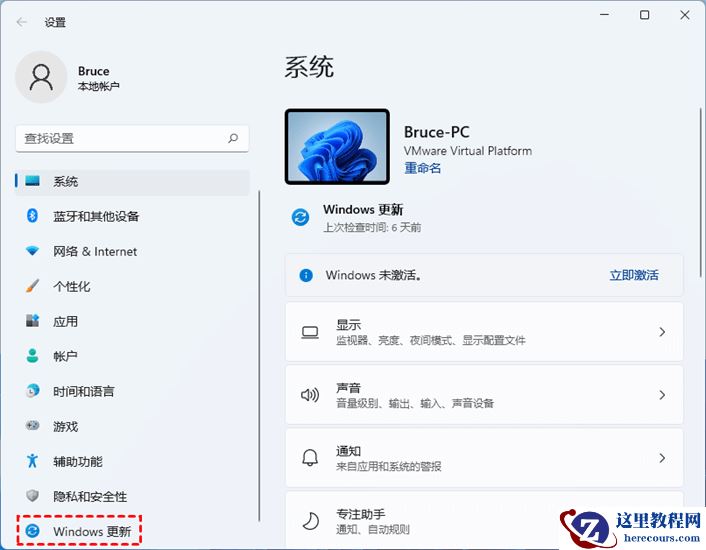Click the 通知 bell icon

coord(310,458)
